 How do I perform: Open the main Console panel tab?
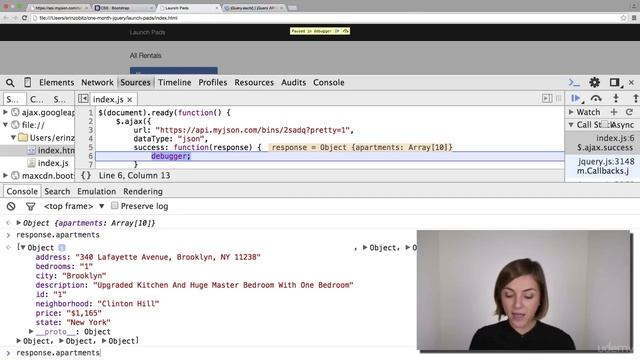point(329,82)
